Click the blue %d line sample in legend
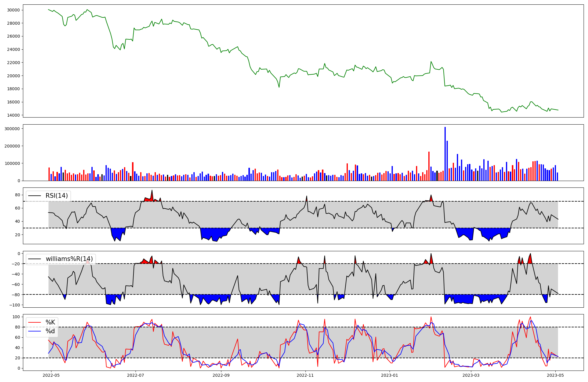588x382 pixels. coord(34,331)
